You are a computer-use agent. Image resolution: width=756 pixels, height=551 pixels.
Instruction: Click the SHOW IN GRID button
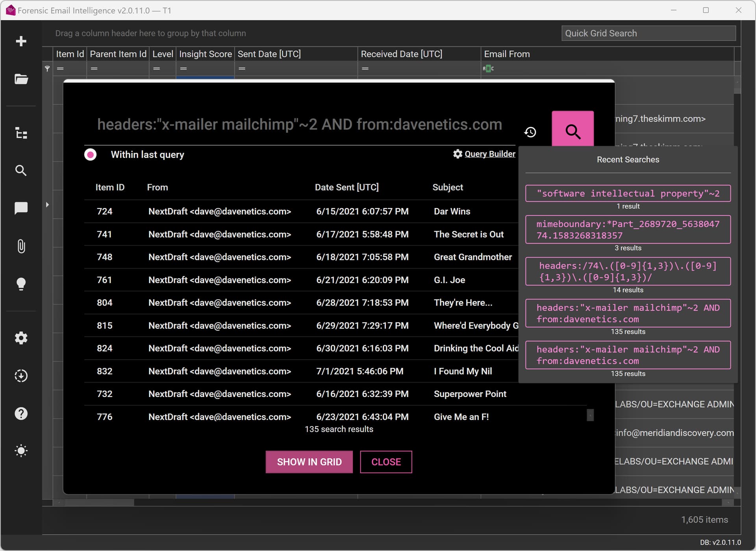coord(309,462)
